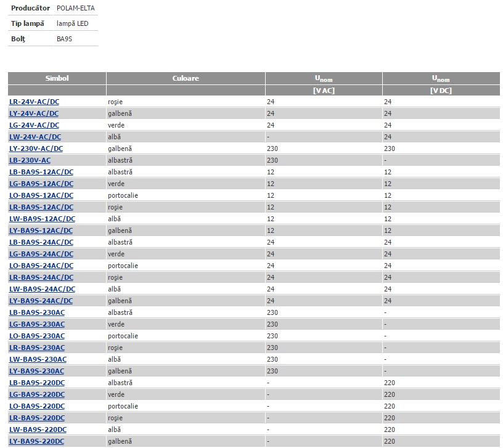Image resolution: width=503 pixels, height=448 pixels.
Task: Open the LR-24V-AC/DC product link
Action: [35, 102]
